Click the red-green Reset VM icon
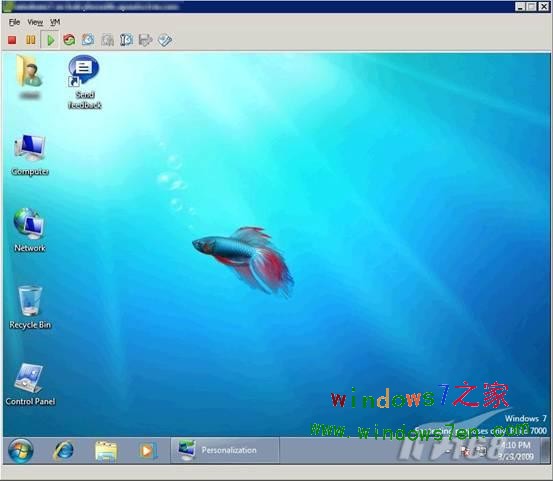 tap(69, 39)
